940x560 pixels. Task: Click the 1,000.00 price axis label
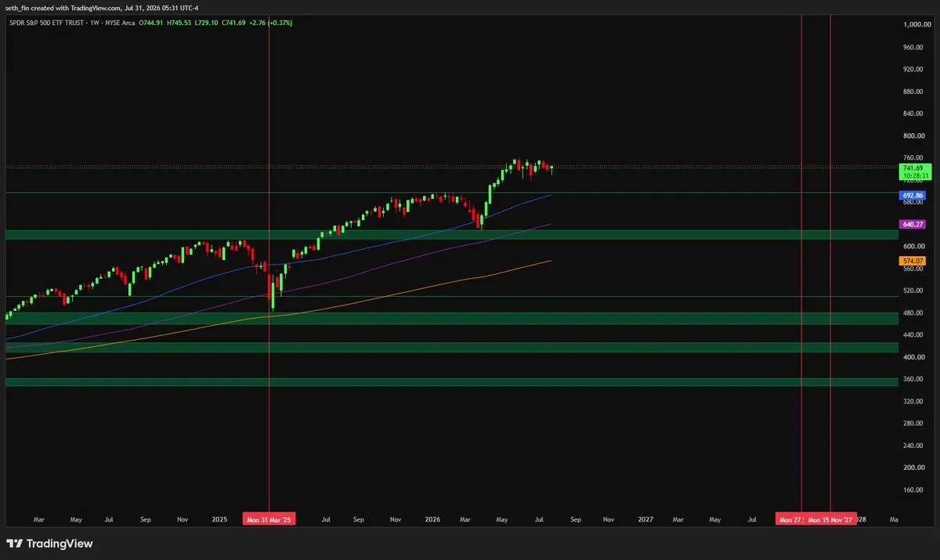(916, 25)
